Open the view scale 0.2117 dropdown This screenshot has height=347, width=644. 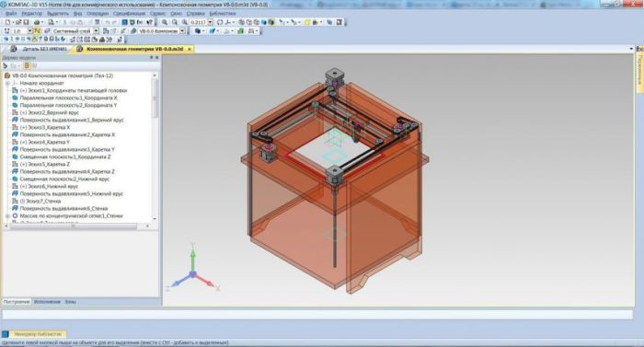pyautogui.click(x=211, y=22)
